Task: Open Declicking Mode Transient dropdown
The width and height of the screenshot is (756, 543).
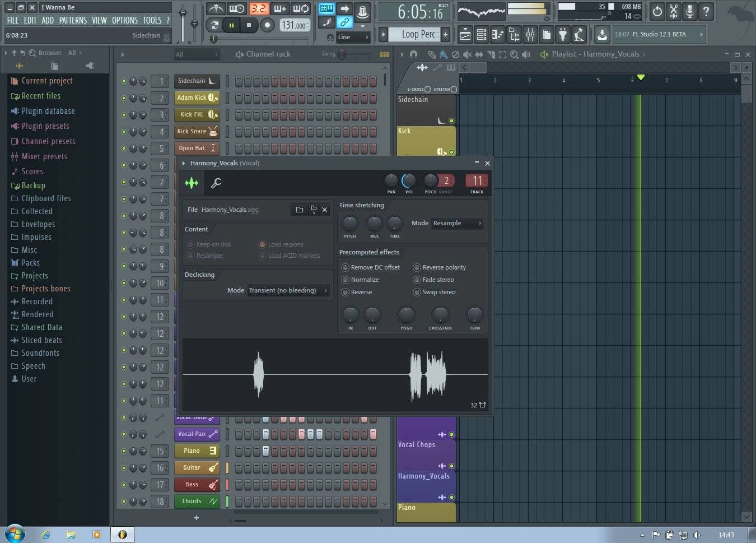Action: coord(288,290)
